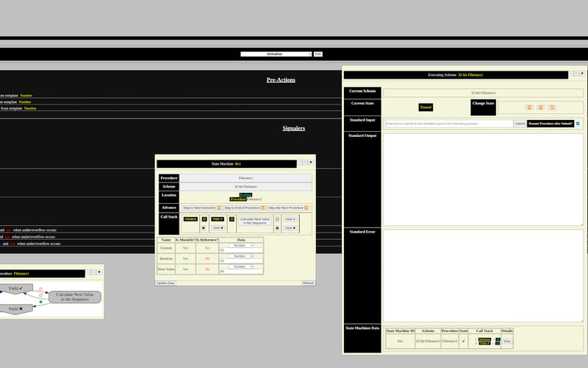Click the first orange Change State icon

click(529, 107)
